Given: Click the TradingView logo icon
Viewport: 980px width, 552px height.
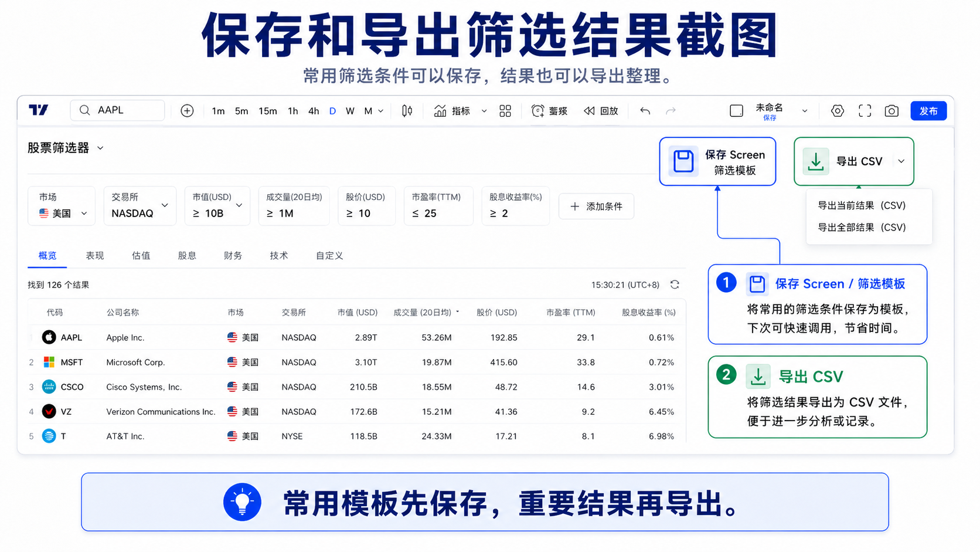Looking at the screenshot, I should (39, 110).
